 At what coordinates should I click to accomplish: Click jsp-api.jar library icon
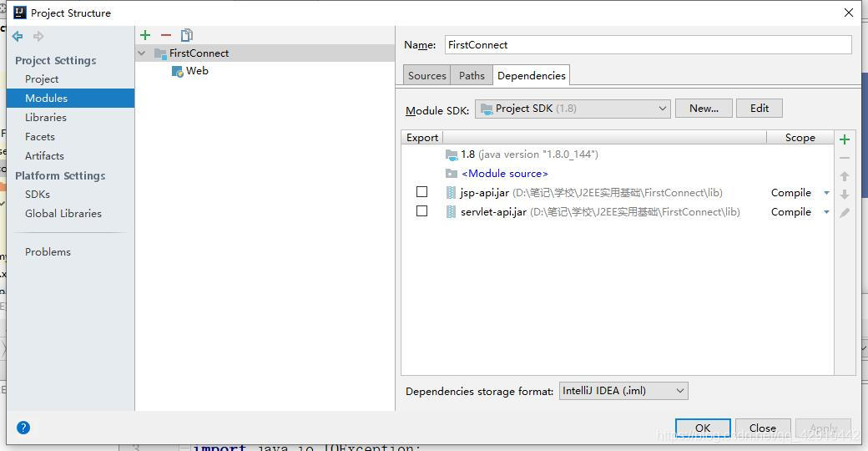[452, 193]
